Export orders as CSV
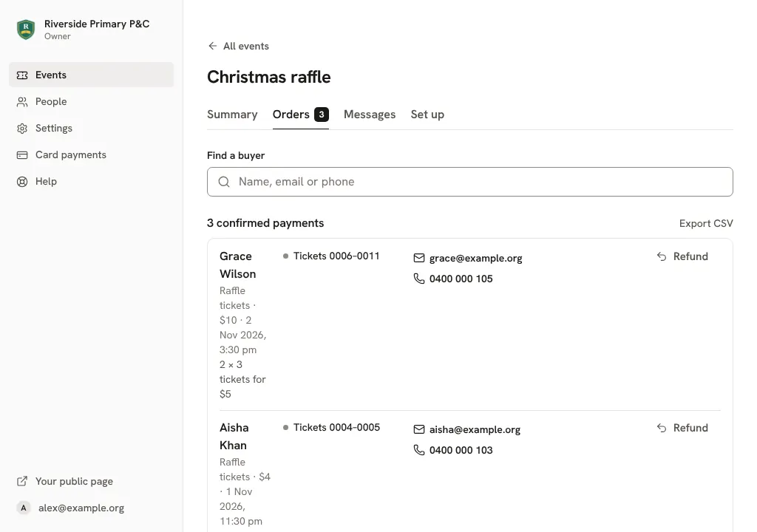Screen dimensions: 757x532 click(706, 224)
